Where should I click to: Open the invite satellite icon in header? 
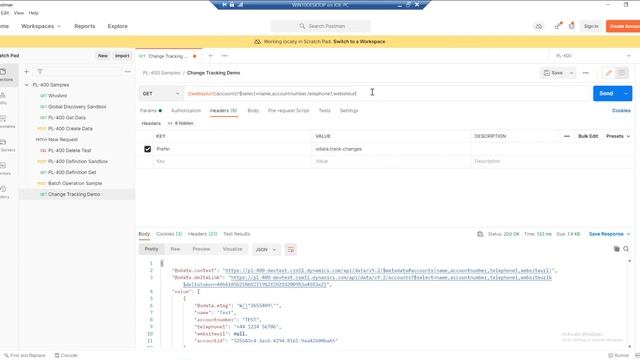coord(558,26)
